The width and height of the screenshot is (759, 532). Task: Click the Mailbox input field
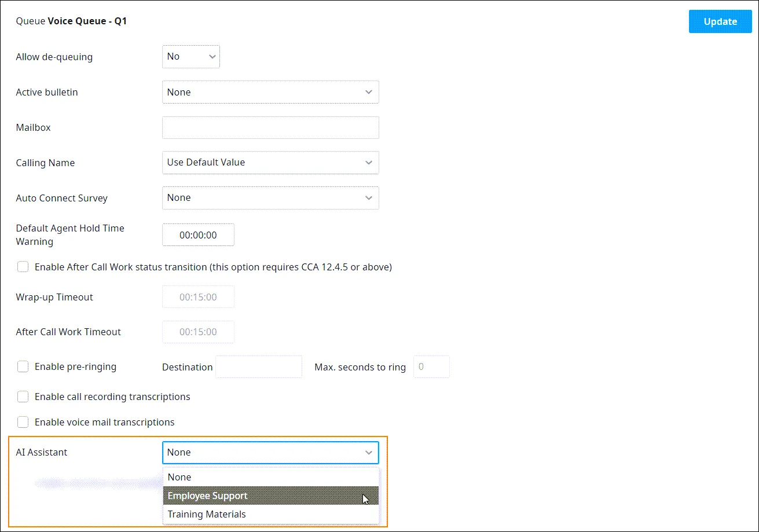[x=270, y=127]
